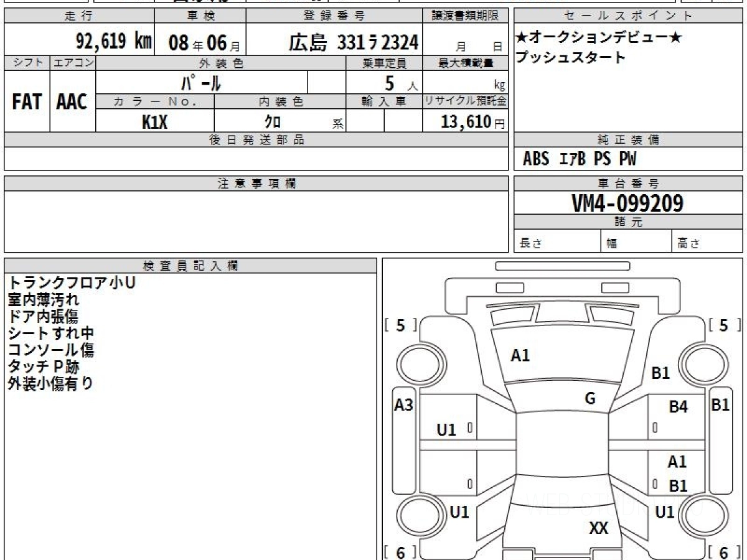Viewport: 747px width, 560px height.
Task: Click the A3 damage mark on diagram
Action: click(x=404, y=406)
